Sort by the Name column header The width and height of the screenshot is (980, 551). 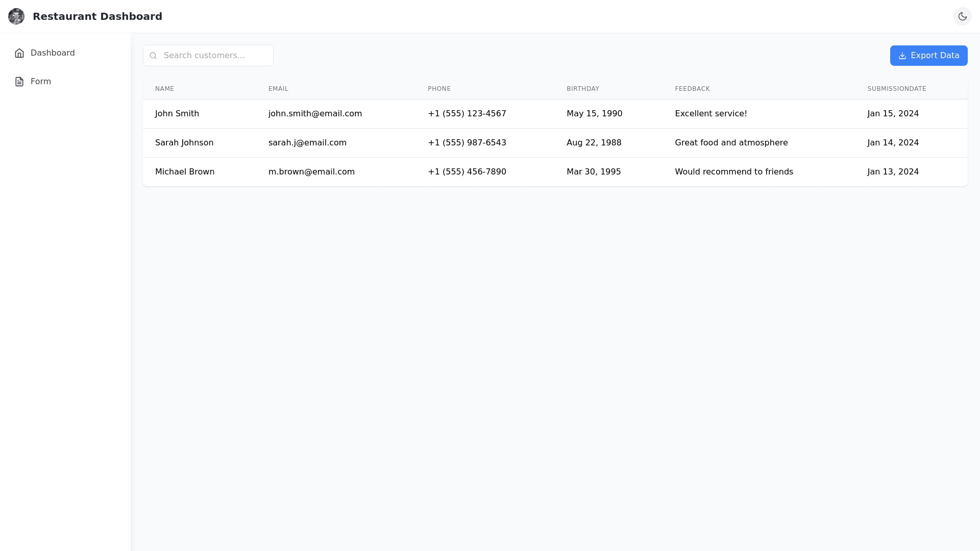(x=164, y=89)
